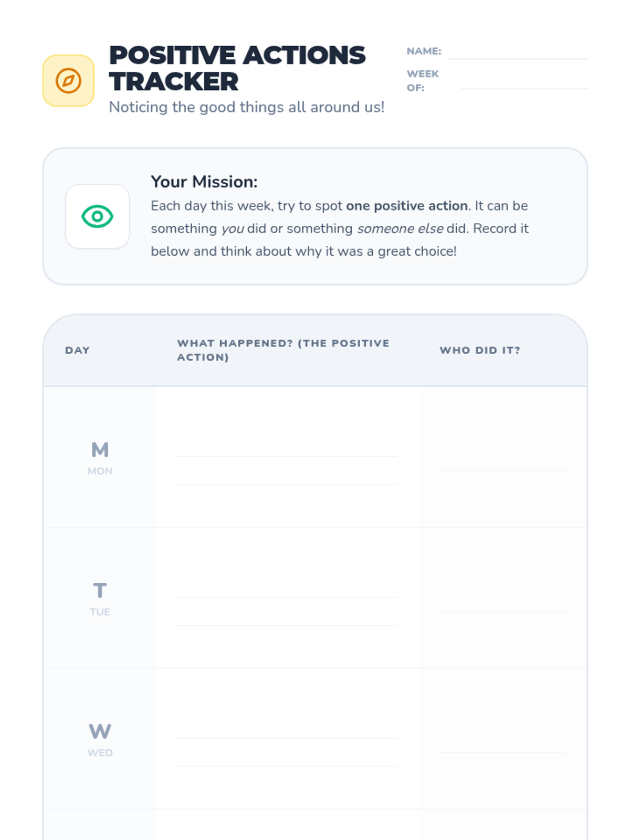Click the "Noticing the good things" subtitle

tap(247, 107)
